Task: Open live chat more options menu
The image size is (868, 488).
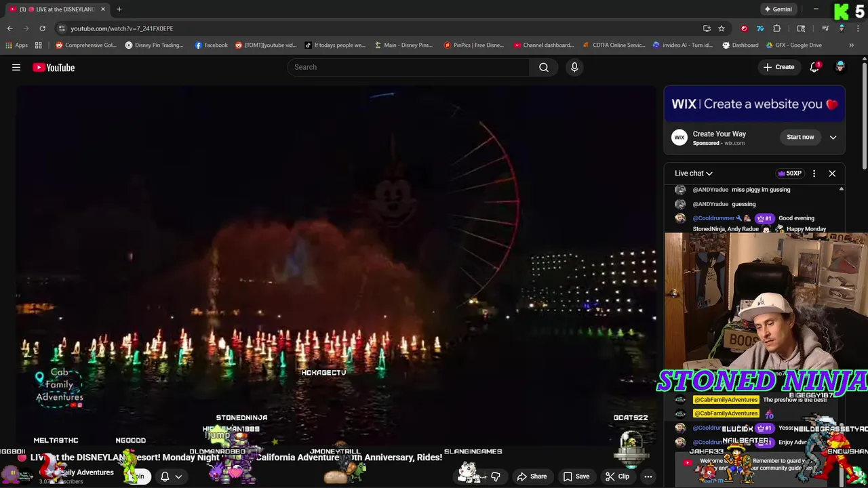Action: [x=814, y=174]
